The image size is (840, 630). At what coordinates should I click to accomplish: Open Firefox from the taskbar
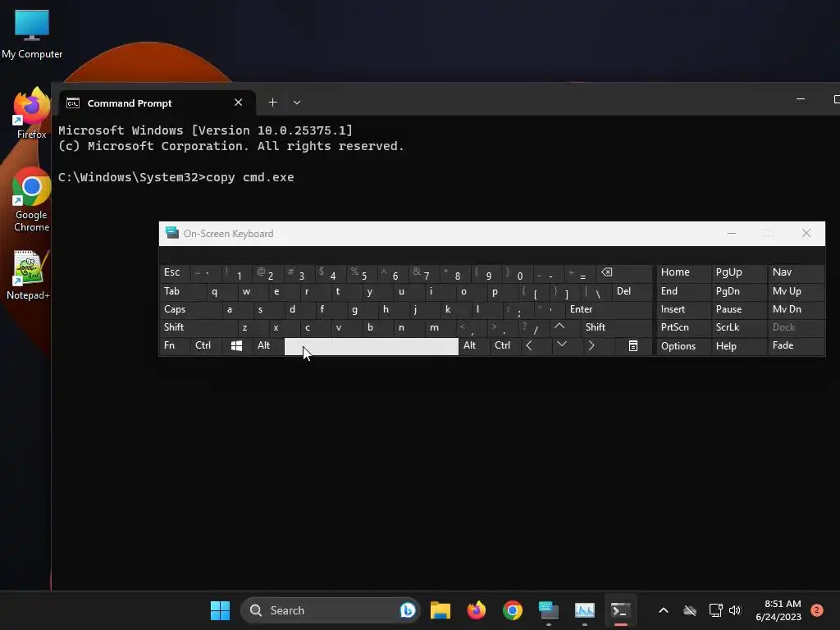coord(477,610)
